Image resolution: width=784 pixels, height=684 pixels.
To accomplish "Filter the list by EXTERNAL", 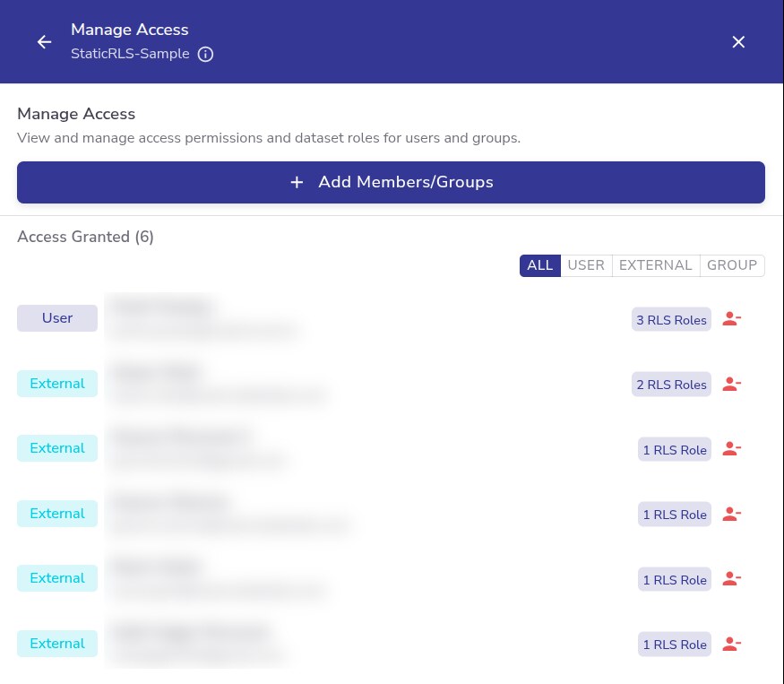I will [656, 265].
